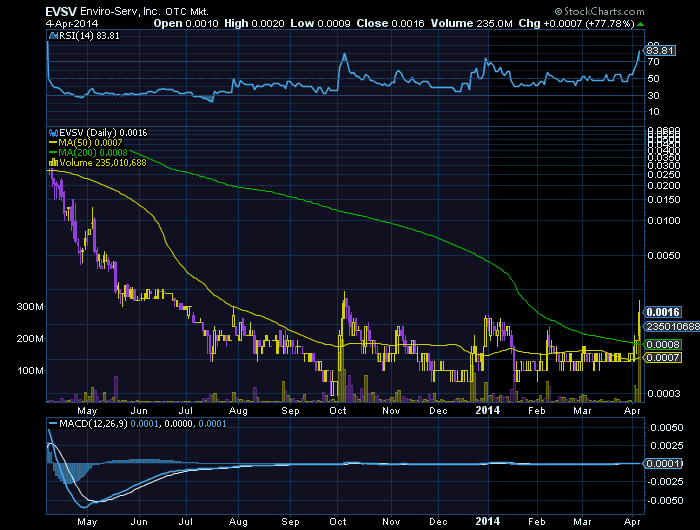Click the 200M volume axis label

tap(30, 339)
